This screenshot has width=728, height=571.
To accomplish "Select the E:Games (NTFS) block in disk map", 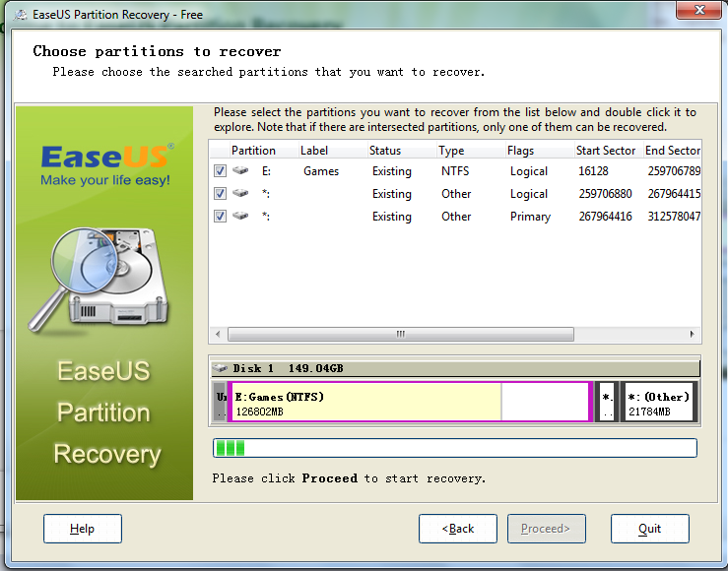I will (x=410, y=402).
